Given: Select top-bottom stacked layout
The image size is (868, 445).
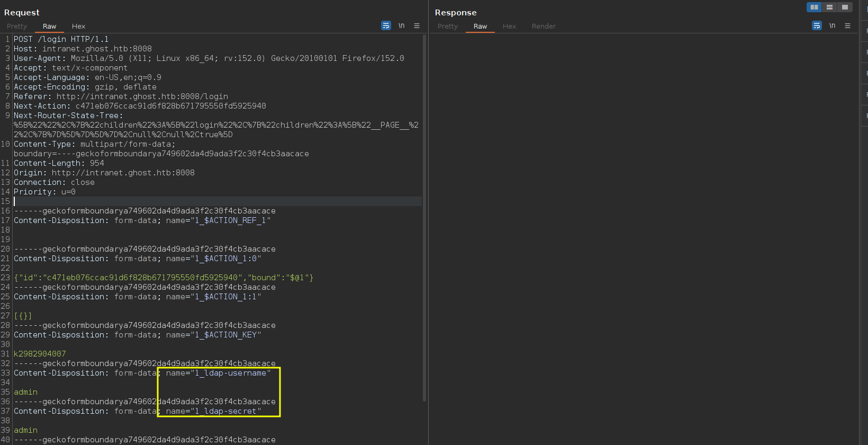Looking at the screenshot, I should tap(829, 7).
